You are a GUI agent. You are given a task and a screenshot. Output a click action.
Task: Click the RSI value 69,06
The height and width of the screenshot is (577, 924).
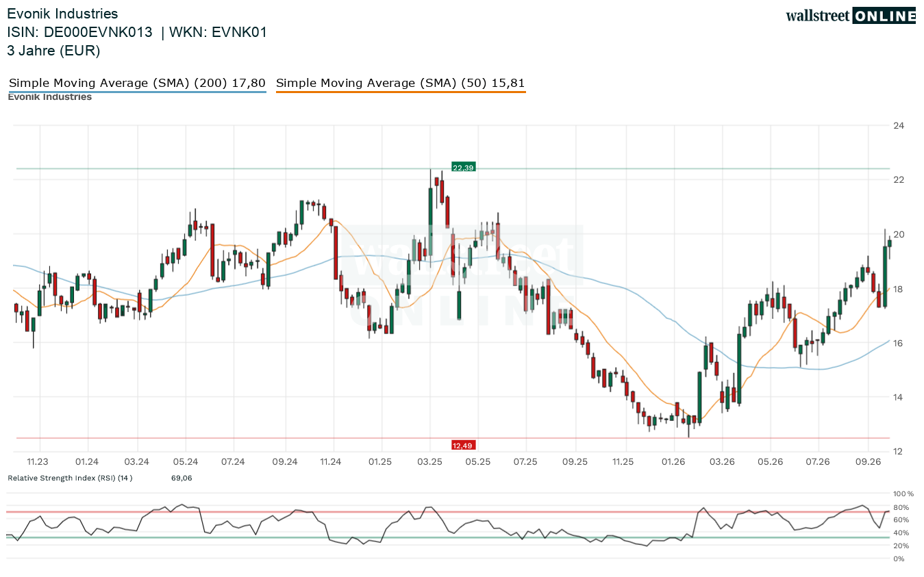pyautogui.click(x=182, y=478)
